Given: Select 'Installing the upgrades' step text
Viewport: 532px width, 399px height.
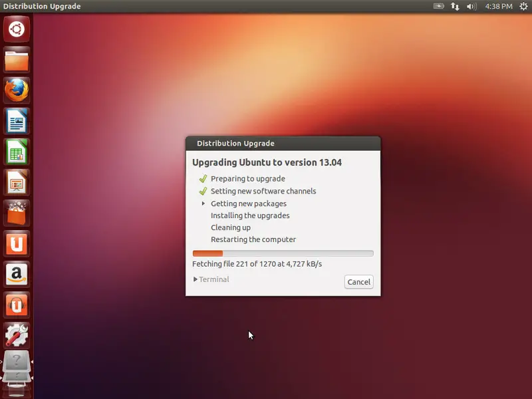Looking at the screenshot, I should pyautogui.click(x=250, y=215).
